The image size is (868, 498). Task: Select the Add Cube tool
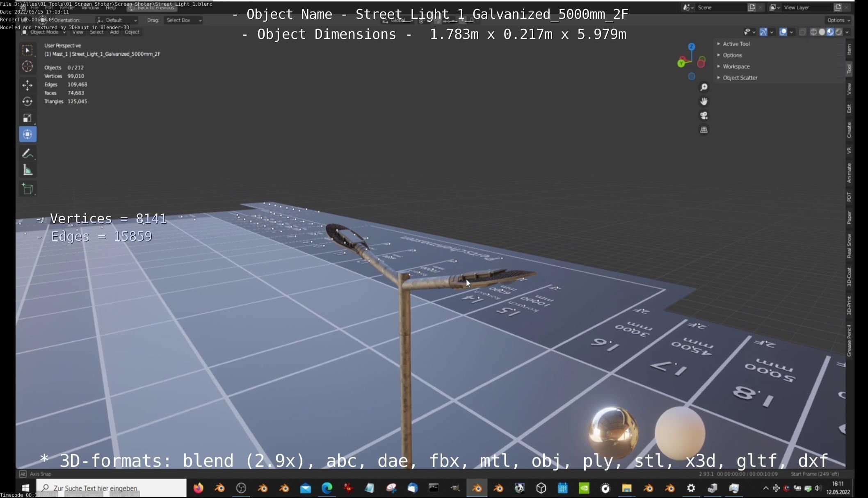27,189
